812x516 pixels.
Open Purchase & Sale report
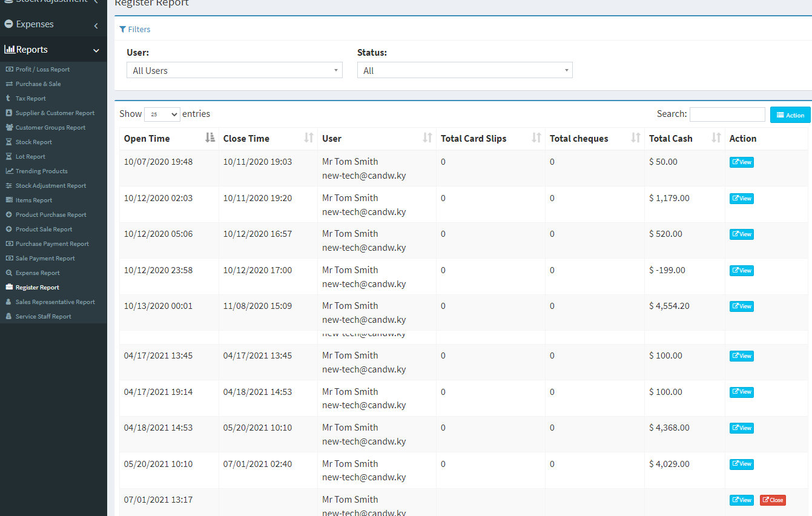(38, 84)
